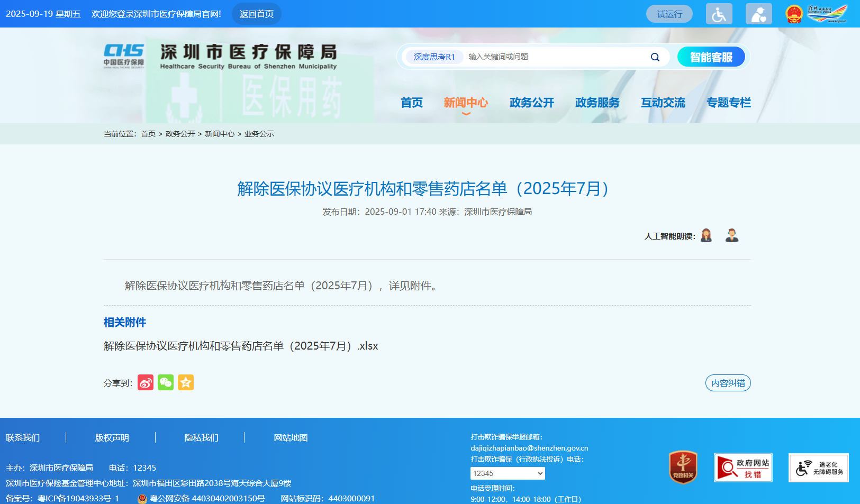This screenshot has width=860, height=504.
Task: Click the 返回首页 button
Action: point(256,14)
